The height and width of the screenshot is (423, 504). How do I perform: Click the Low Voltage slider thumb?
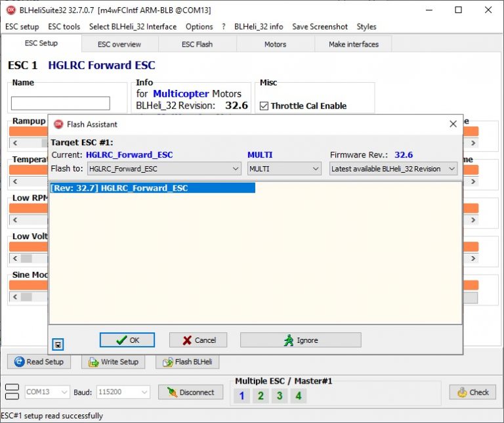pyautogui.click(x=26, y=258)
